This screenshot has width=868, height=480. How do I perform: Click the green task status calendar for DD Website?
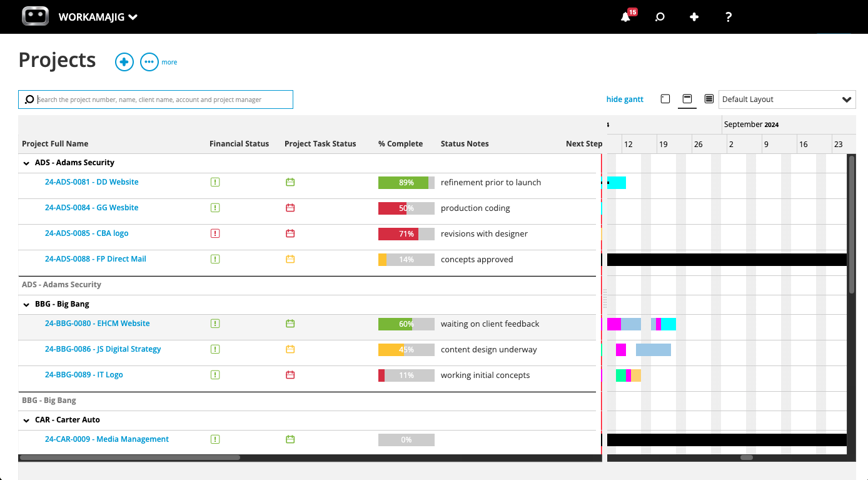[x=290, y=181]
